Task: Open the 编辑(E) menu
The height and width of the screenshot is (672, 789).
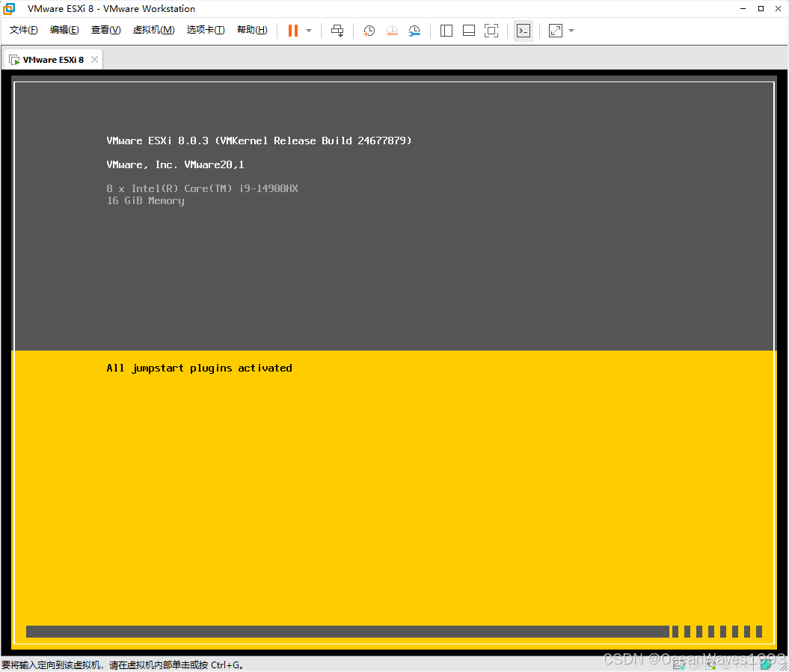Action: (64, 30)
